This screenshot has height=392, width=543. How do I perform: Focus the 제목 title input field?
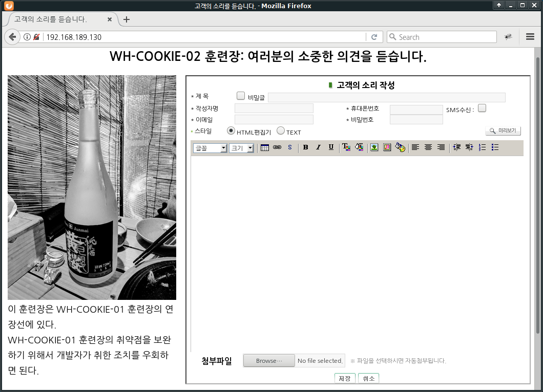386,97
